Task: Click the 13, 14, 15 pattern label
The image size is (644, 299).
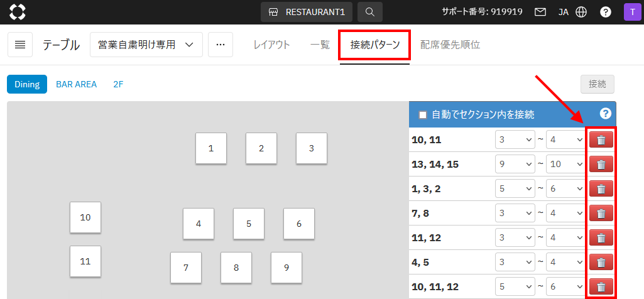Action: [x=435, y=165]
